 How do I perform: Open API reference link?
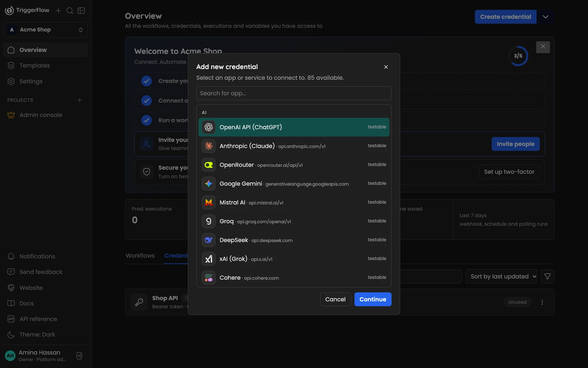click(45, 319)
